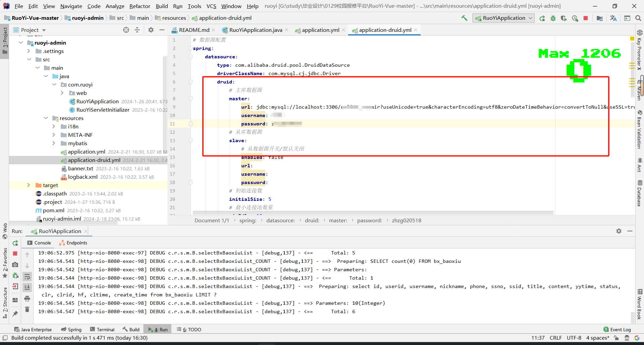The height and width of the screenshot is (345, 644).
Task: Collapse the ruoyi-admin module node
Action: (x=21, y=43)
